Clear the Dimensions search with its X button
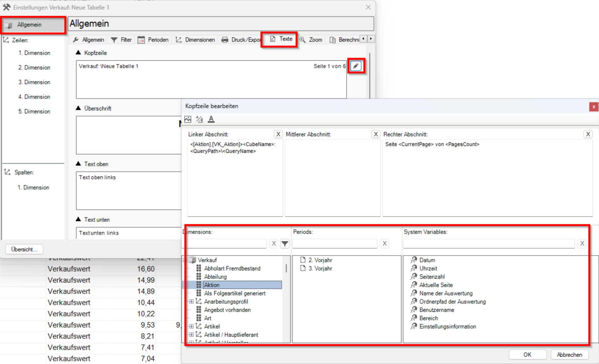This screenshot has width=599, height=364. (274, 243)
